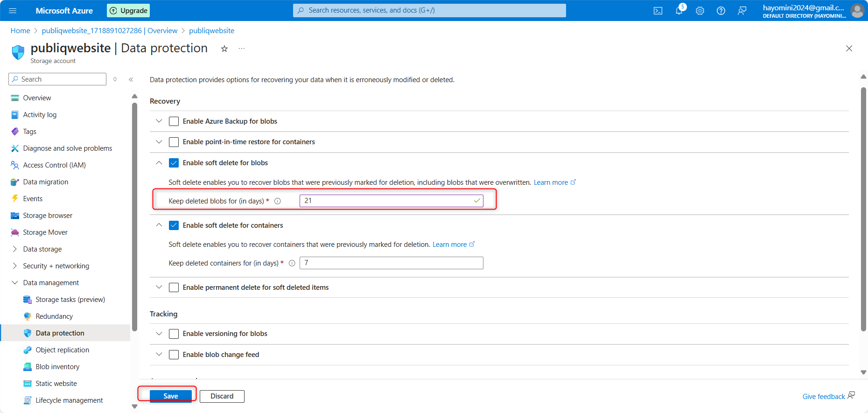Viewport: 868px width, 413px height.
Task: Expand the Security + networking menu group
Action: coord(14,266)
